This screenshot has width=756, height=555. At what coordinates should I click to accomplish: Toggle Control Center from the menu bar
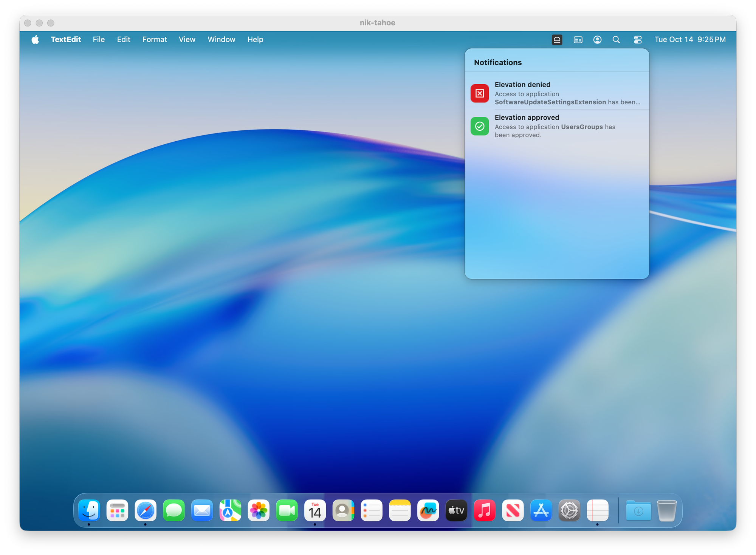[x=638, y=40]
